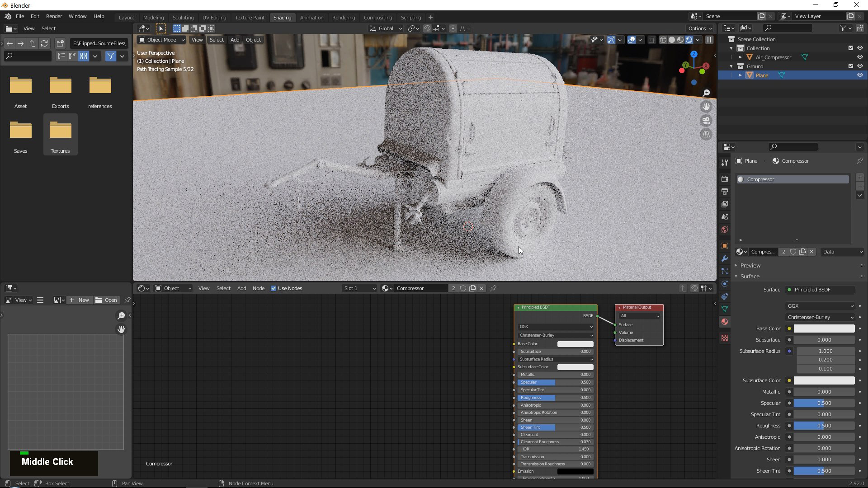Click the Add node button in shader editor
This screenshot has width=868, height=488.
click(x=241, y=288)
